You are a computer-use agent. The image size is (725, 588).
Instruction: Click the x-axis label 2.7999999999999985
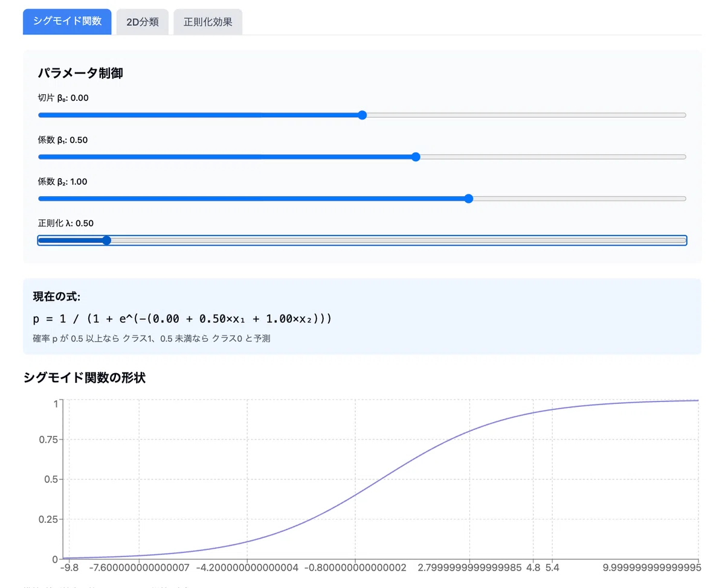point(469,567)
